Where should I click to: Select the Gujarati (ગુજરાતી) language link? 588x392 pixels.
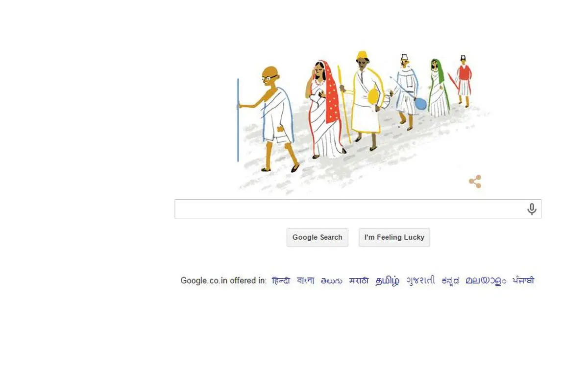[x=420, y=281]
